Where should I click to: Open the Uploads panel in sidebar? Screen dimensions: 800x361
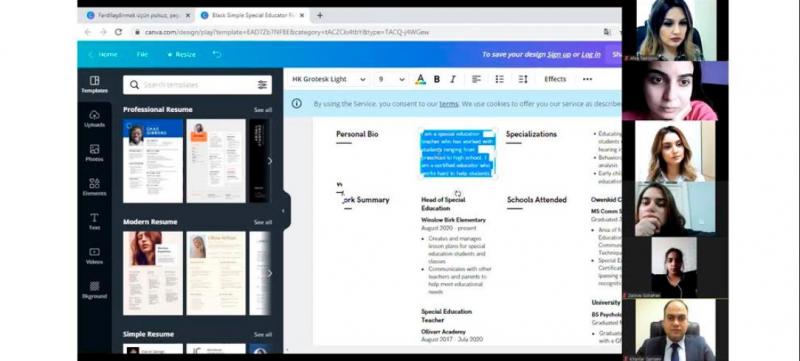tap(94, 119)
